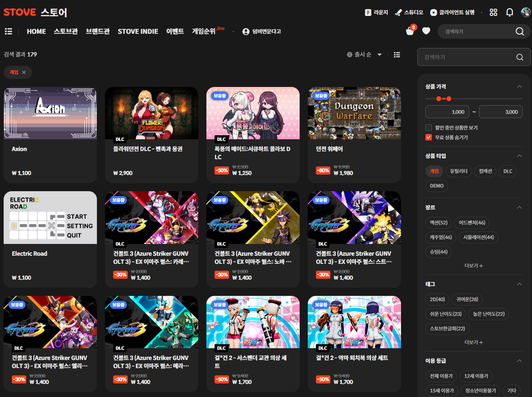532x397 pixels.
Task: Collapse the 태그 section
Action: click(519, 284)
